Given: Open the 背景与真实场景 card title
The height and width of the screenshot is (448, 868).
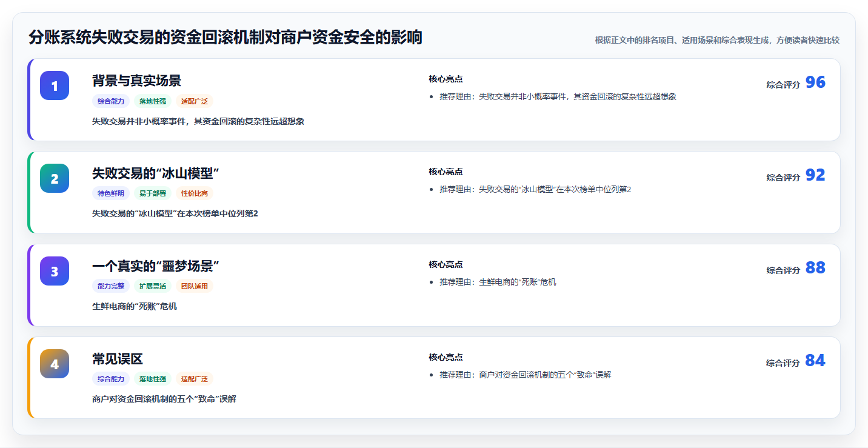Looking at the screenshot, I should (x=136, y=81).
